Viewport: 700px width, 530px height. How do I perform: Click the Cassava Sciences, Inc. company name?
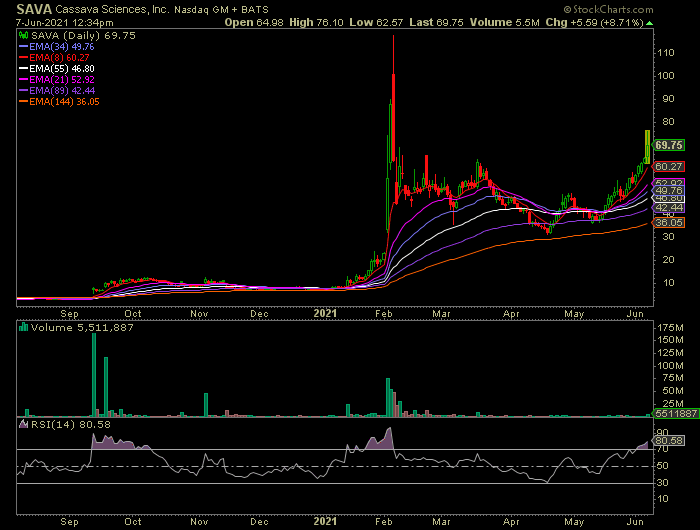(112, 9)
